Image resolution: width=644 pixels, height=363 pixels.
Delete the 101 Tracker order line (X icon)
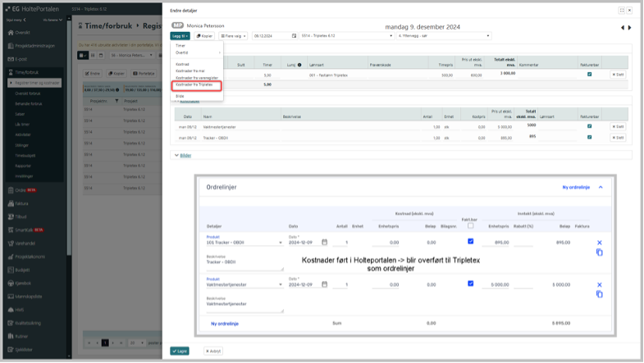(x=599, y=243)
